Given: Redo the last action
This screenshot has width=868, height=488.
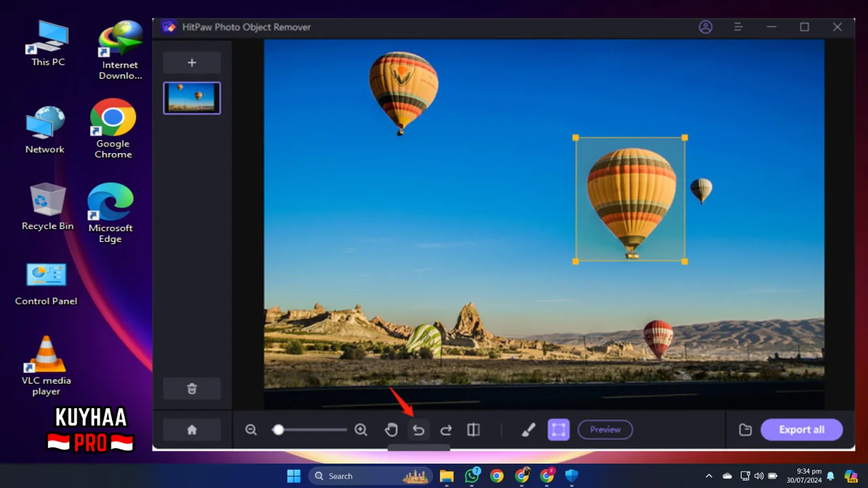Looking at the screenshot, I should (446, 430).
